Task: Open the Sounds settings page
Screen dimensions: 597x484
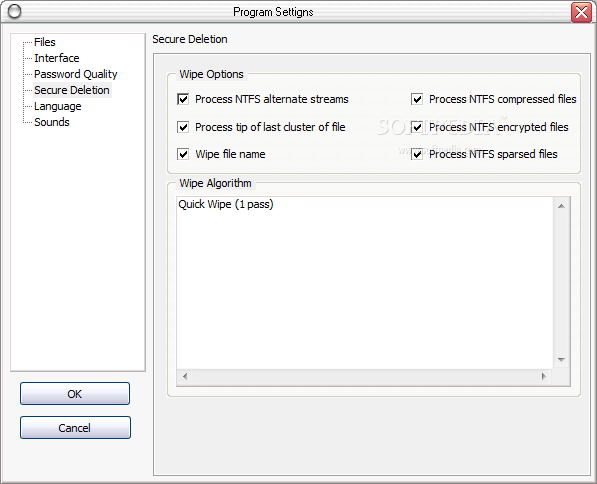Action: 52,122
